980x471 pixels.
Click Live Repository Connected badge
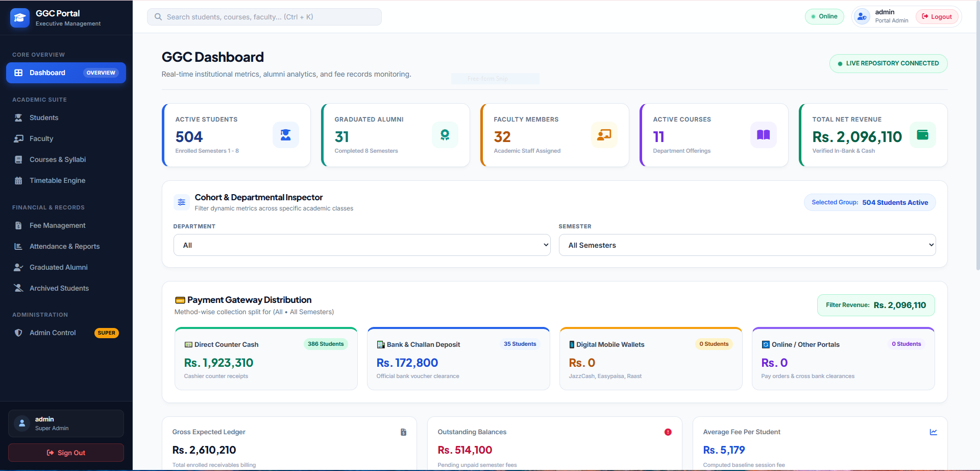click(x=888, y=63)
